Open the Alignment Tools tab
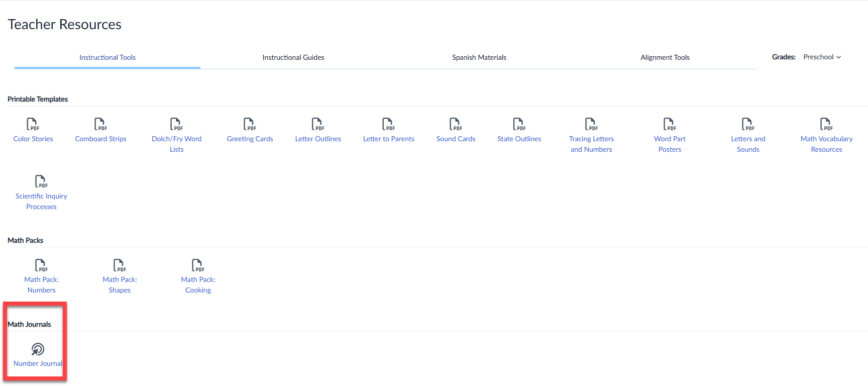Screen dimensions: 868x386 pos(665,57)
